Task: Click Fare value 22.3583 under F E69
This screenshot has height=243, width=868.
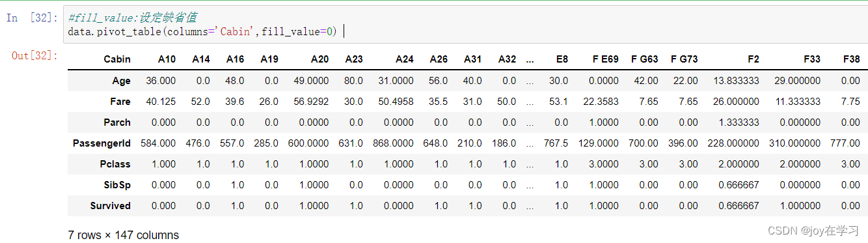Action: click(601, 102)
